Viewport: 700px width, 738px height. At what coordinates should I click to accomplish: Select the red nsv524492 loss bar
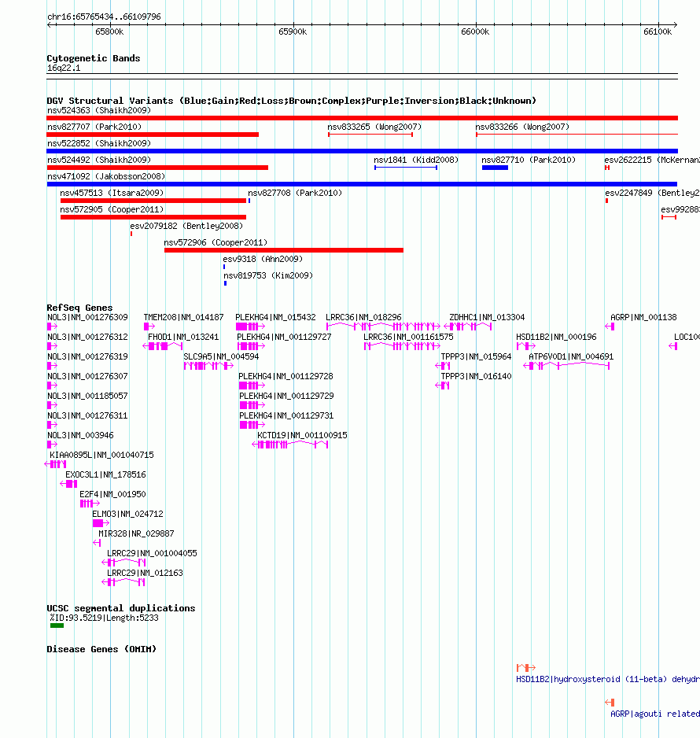pos(157,168)
